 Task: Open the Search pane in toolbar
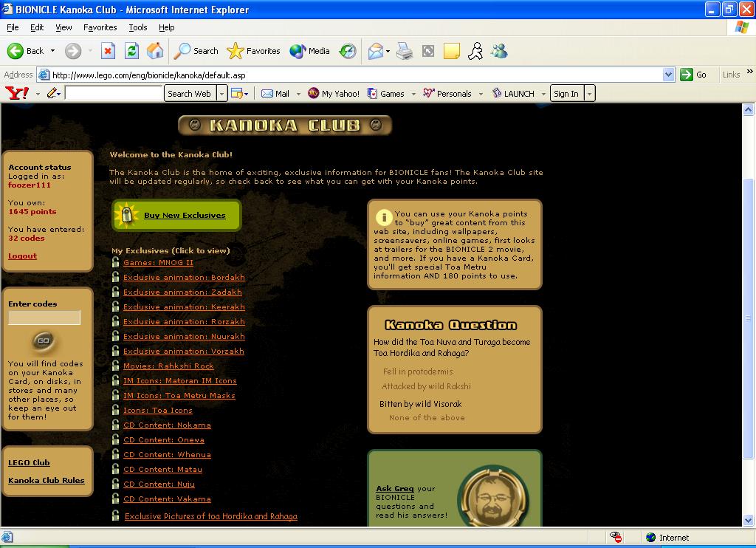pos(196,51)
